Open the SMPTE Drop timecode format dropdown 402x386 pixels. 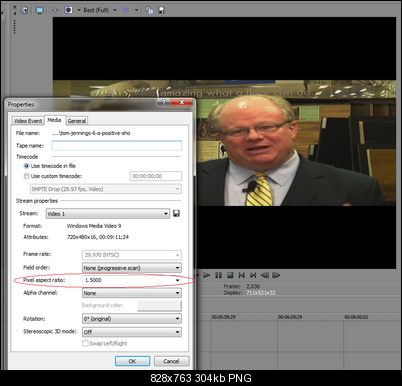(x=106, y=189)
